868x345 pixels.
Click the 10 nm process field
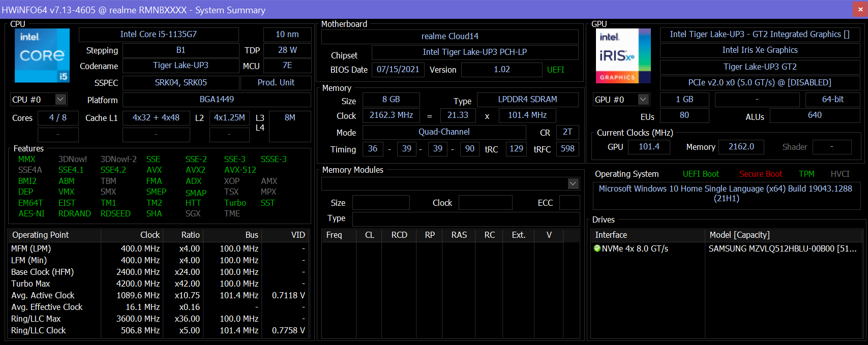coord(287,35)
